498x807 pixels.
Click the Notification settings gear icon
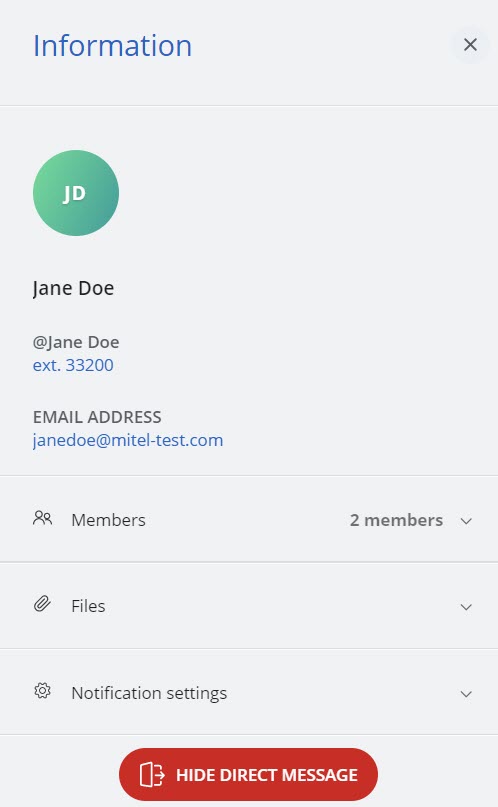point(43,691)
